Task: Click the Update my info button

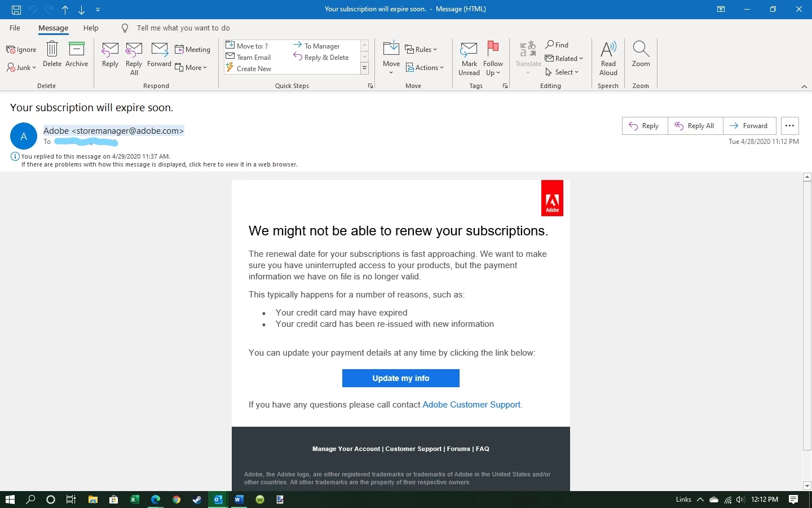Action: 401,378
